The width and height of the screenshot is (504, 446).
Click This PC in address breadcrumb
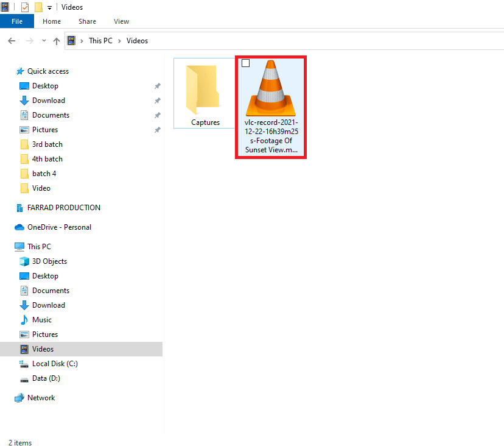(x=100, y=41)
